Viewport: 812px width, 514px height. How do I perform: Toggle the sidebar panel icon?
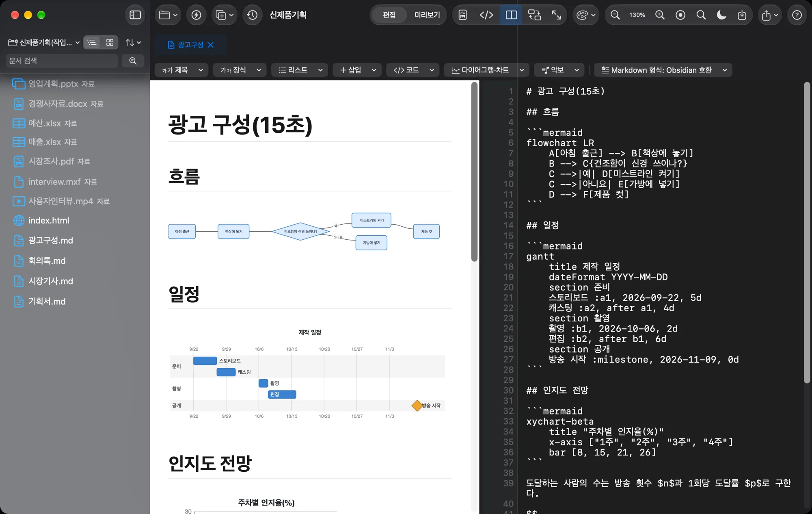[135, 15]
